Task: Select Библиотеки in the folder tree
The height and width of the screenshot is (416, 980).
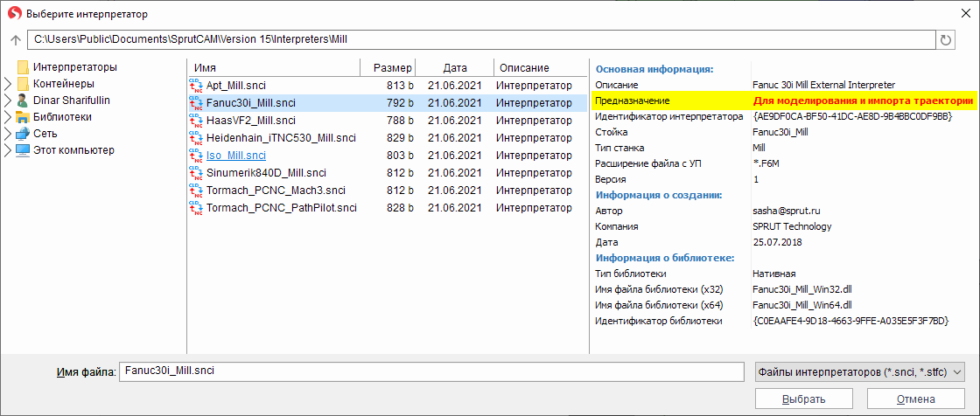Action: 62,117
